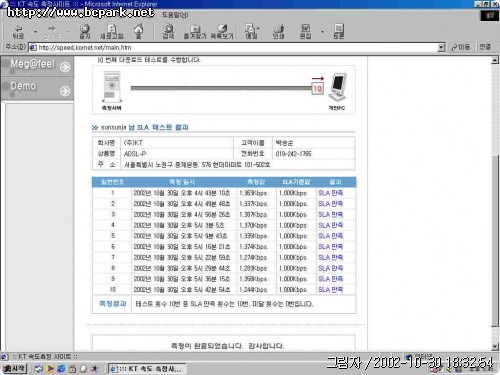Image resolution: width=500 pixels, height=375 pixels.
Task: Open the 검색 search pane icon
Action: pyautogui.click(x=168, y=32)
